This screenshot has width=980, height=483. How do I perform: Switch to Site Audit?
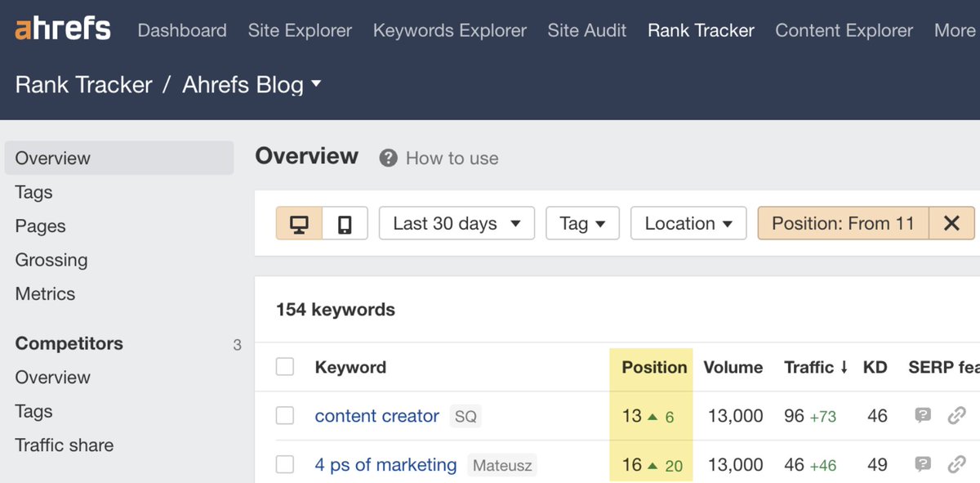click(587, 30)
